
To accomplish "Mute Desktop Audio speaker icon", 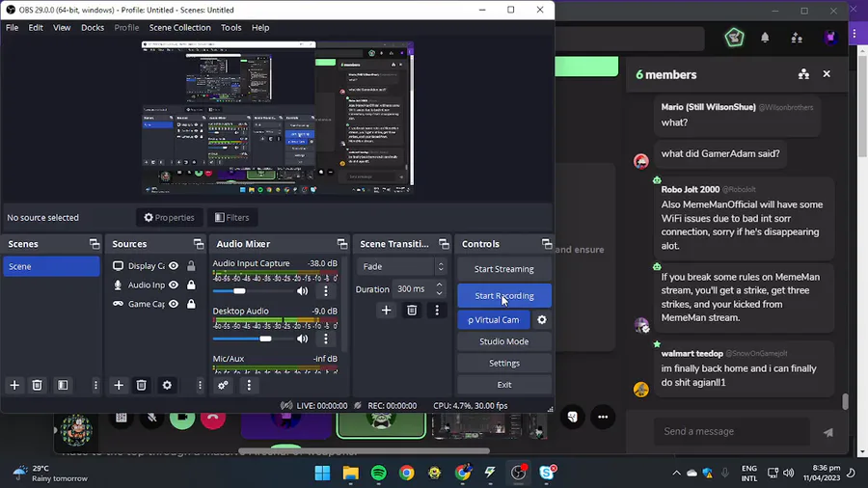I will click(x=302, y=339).
